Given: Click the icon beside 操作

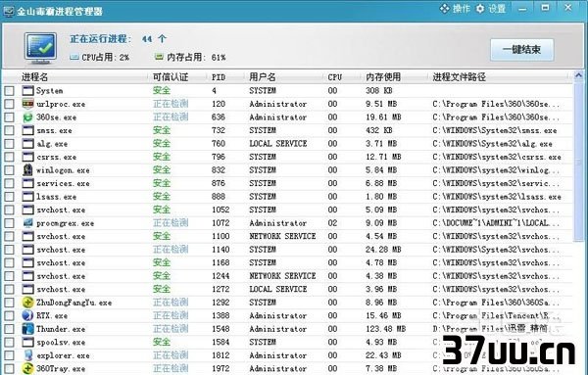Looking at the screenshot, I should [444, 8].
